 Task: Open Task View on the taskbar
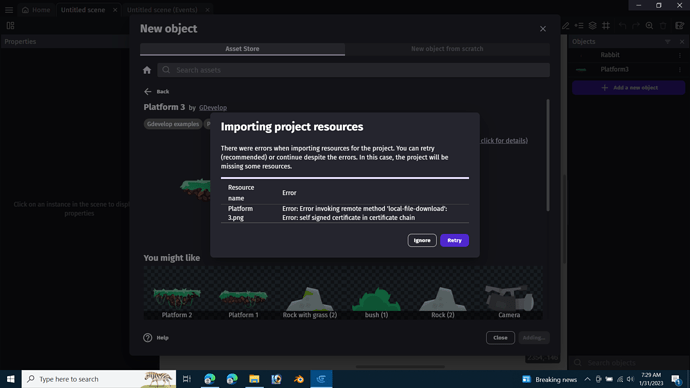click(187, 379)
